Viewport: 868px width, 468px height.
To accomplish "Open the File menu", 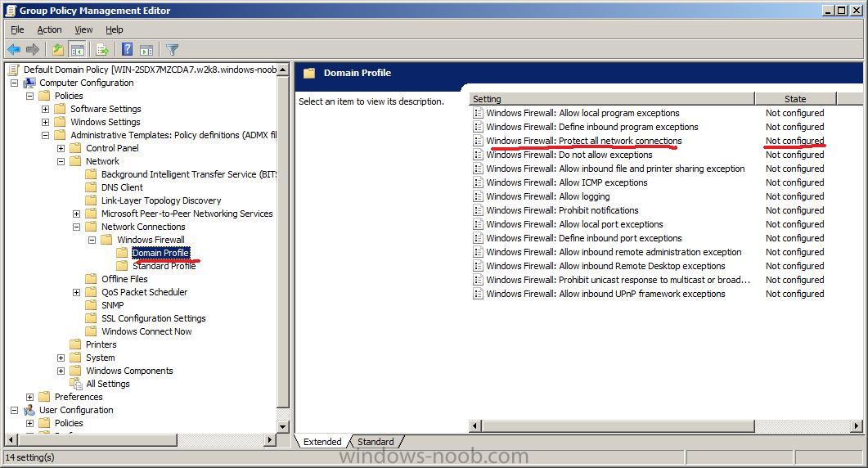I will (x=17, y=29).
